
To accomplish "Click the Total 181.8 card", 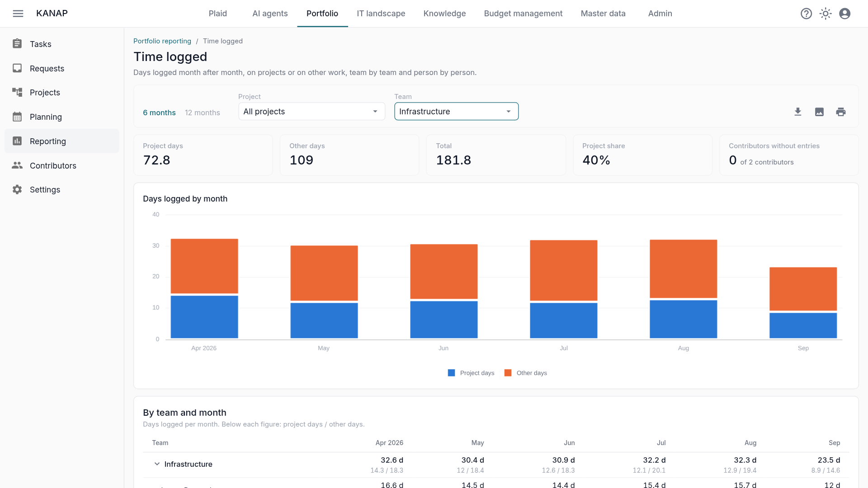I will [x=496, y=155].
